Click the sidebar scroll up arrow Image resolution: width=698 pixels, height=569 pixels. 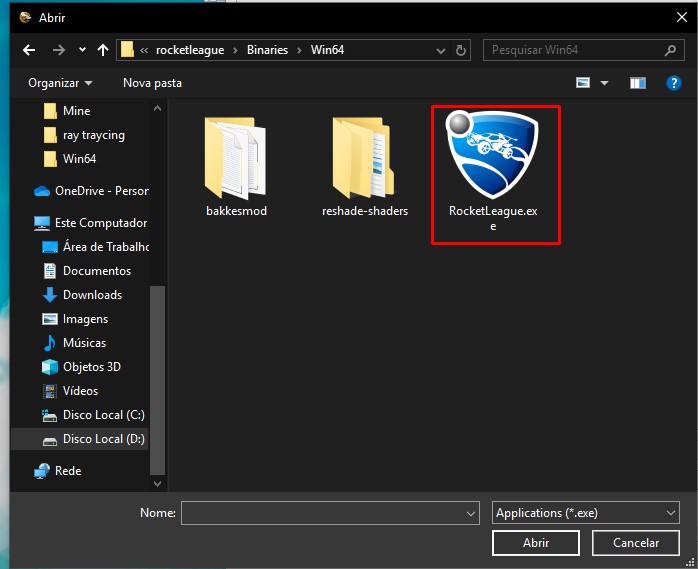158,108
